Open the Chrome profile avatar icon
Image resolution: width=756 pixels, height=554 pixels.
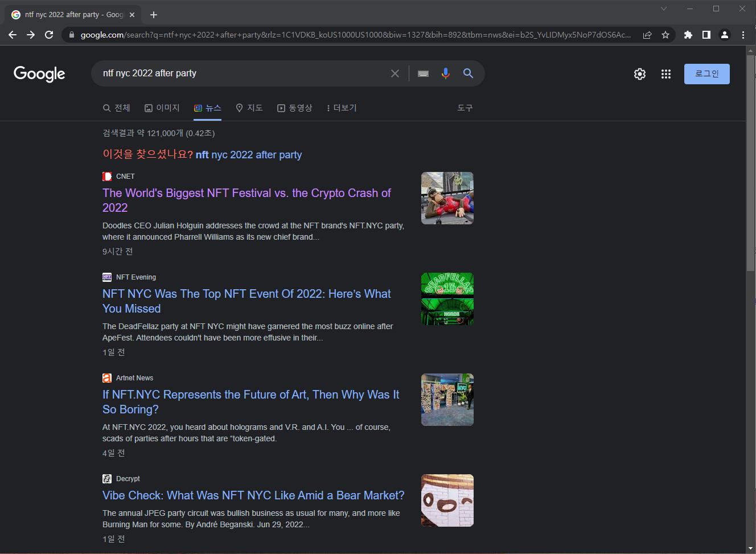click(725, 35)
